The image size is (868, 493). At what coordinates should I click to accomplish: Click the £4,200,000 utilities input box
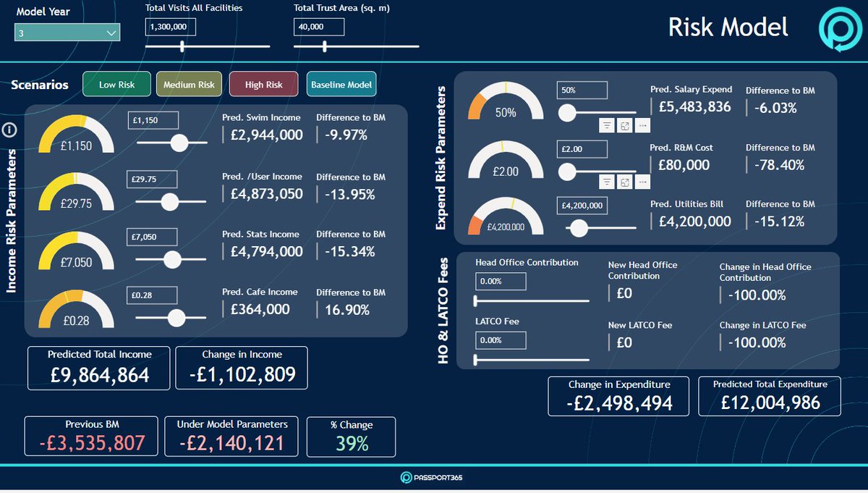click(582, 206)
